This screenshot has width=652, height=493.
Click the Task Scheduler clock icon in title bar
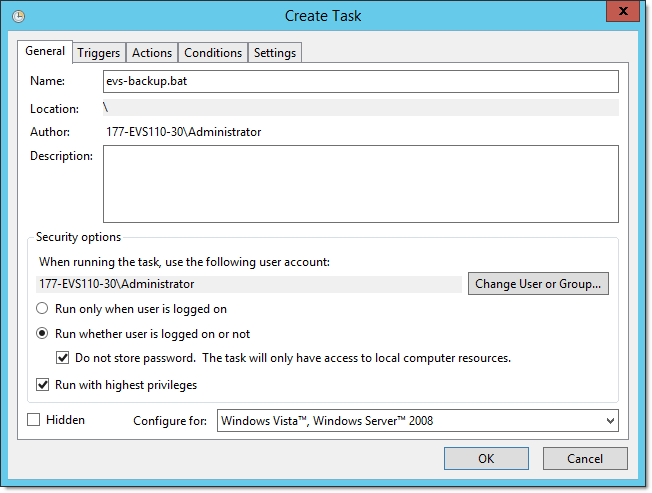(19, 16)
